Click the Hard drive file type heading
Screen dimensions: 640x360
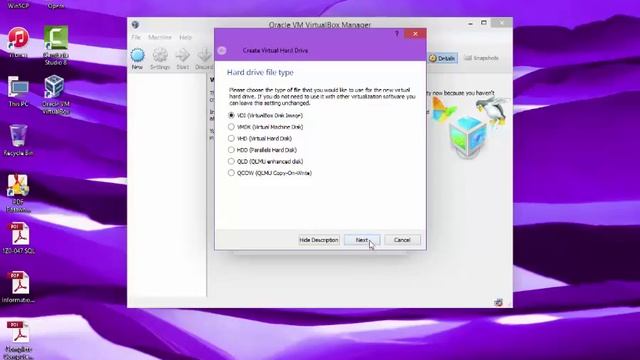260,72
